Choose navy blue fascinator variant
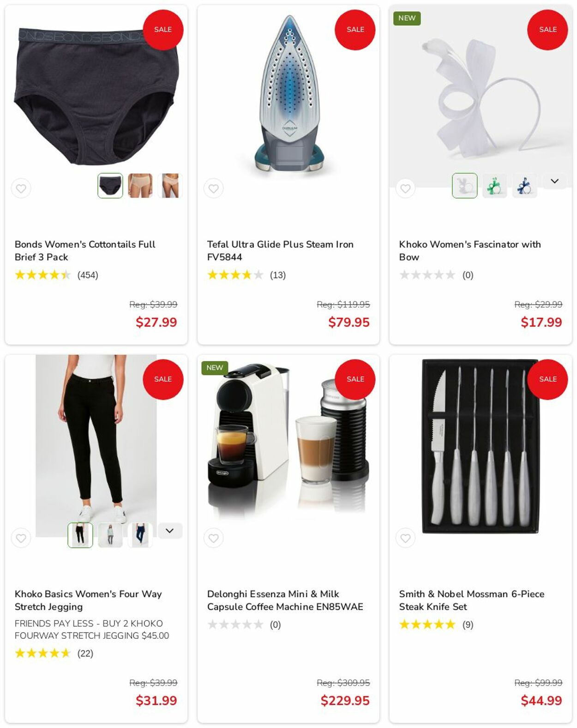The width and height of the screenshot is (577, 728). (524, 186)
